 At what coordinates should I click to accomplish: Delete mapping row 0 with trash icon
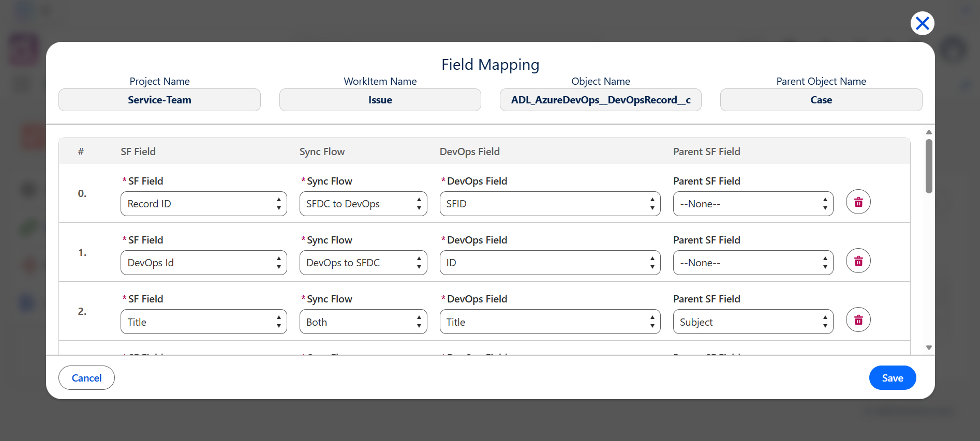point(858,202)
